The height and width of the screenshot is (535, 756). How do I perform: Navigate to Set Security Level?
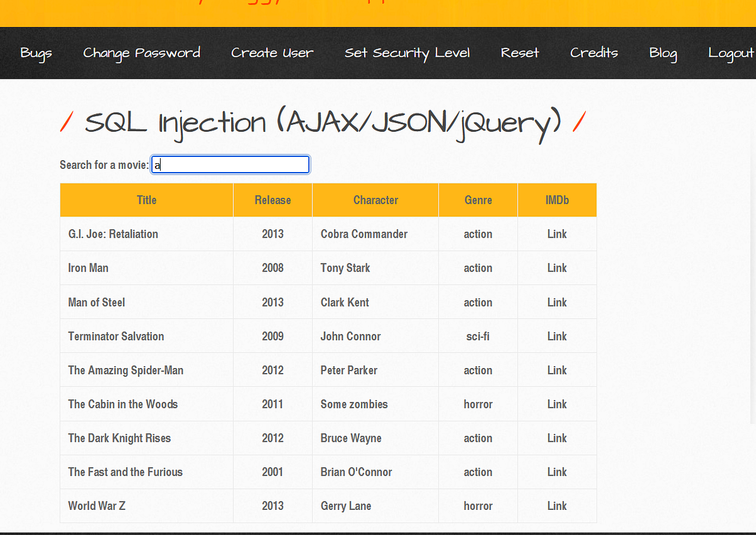[407, 53]
